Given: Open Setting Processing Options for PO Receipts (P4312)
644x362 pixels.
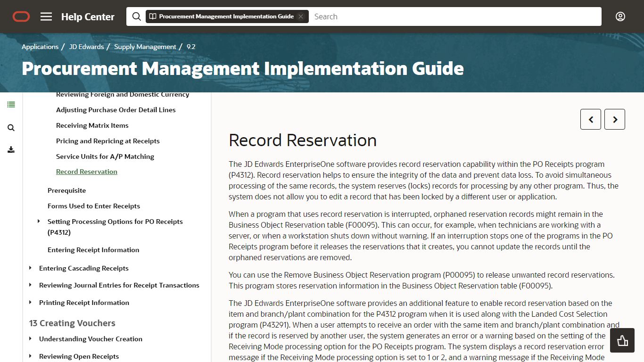Looking at the screenshot, I should [x=115, y=227].
